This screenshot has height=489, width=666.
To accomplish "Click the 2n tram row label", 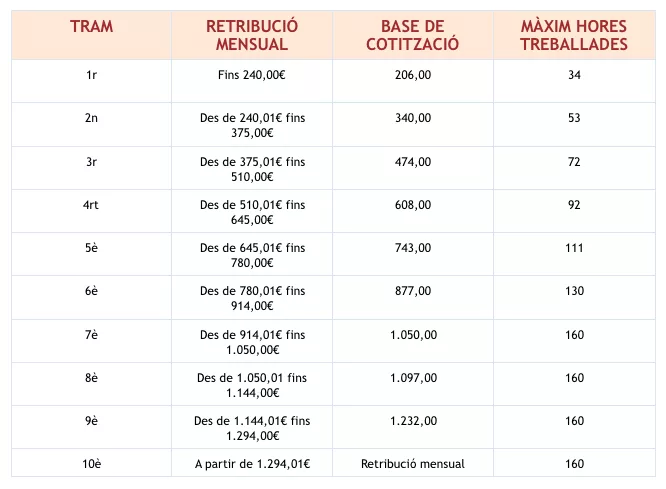I will (91, 118).
